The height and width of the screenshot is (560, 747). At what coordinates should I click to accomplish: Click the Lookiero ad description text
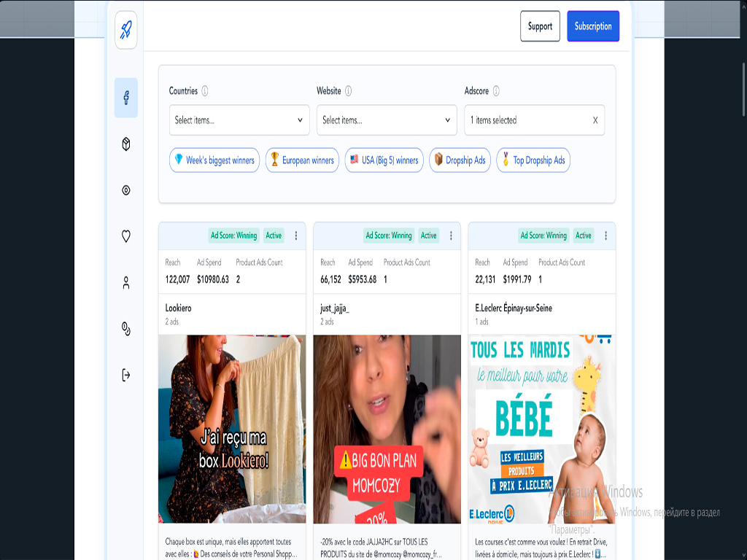coord(231,548)
